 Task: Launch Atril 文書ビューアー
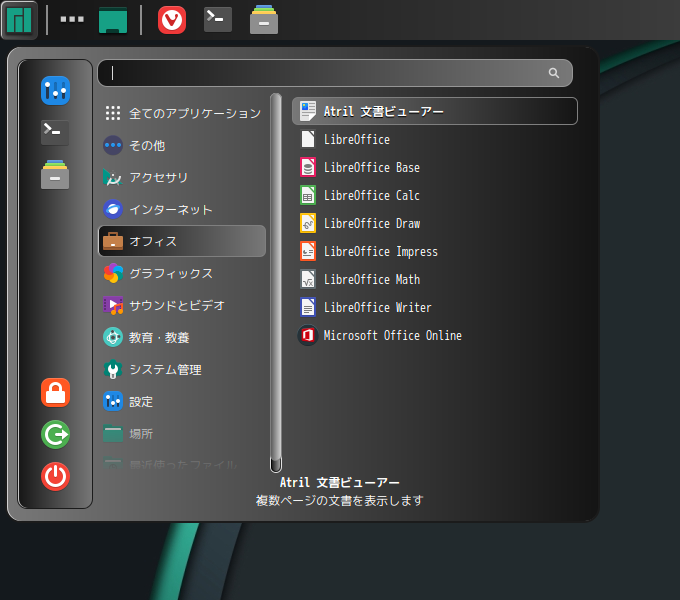coord(435,111)
